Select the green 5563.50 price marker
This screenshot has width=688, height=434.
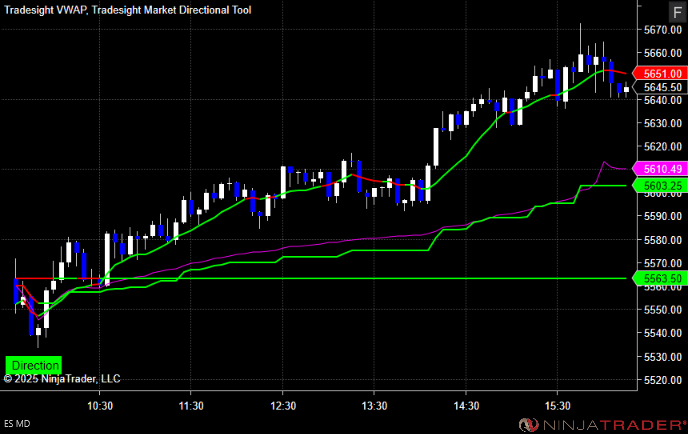pyautogui.click(x=659, y=278)
